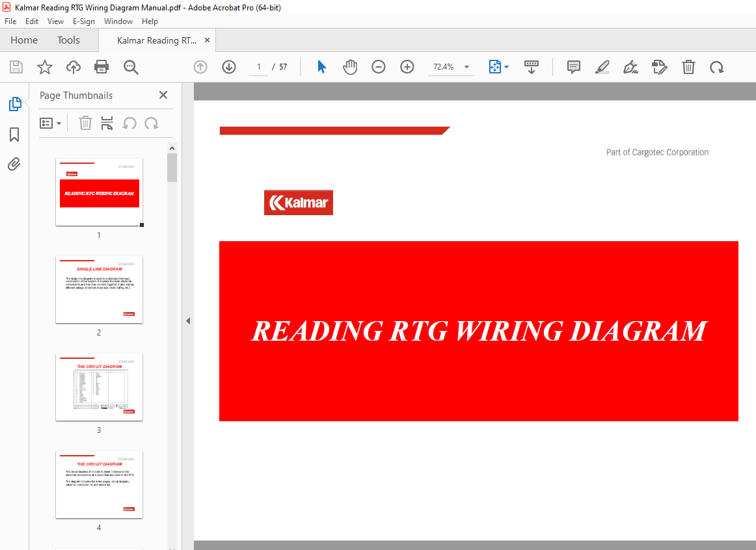Click 'Part of Cargotec Corporation' text

coord(657,152)
